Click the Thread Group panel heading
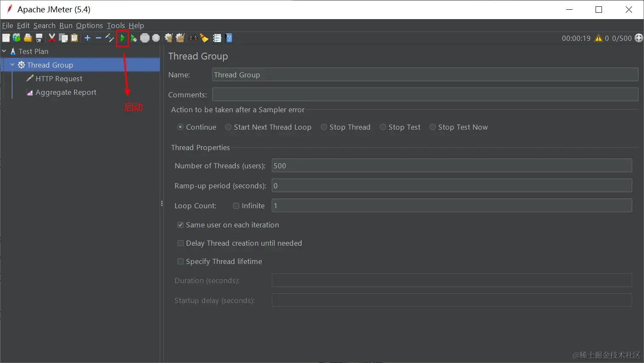644x363 pixels. (198, 56)
